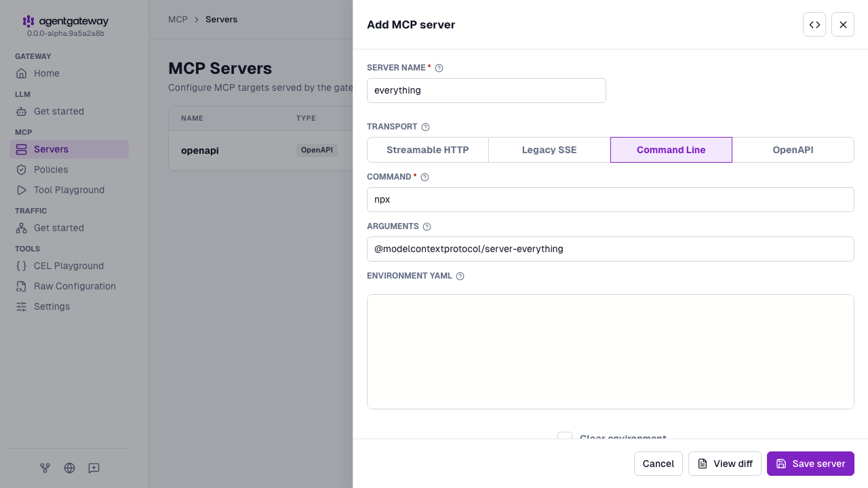Select the OpenAPI transport option
Screen dimensions: 868x488
tap(793, 150)
